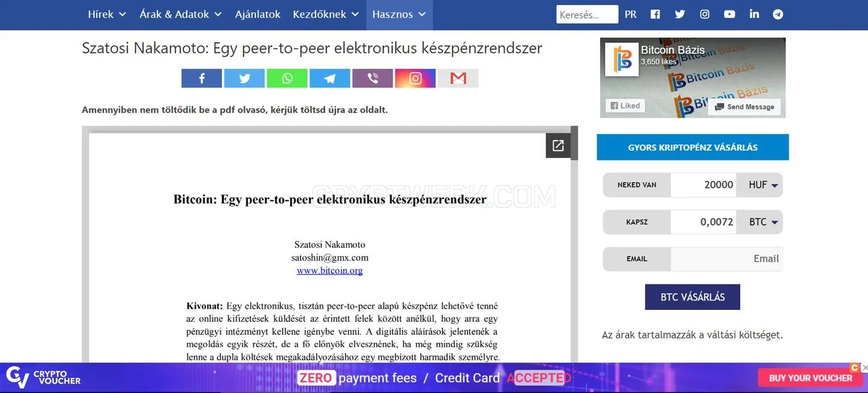Expand the Kezdőknek menu

tap(325, 14)
